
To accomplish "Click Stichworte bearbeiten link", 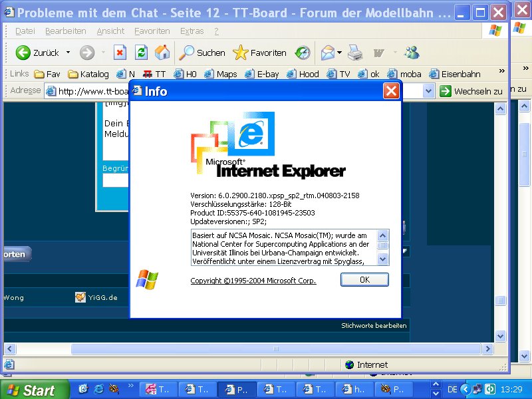I will [374, 325].
